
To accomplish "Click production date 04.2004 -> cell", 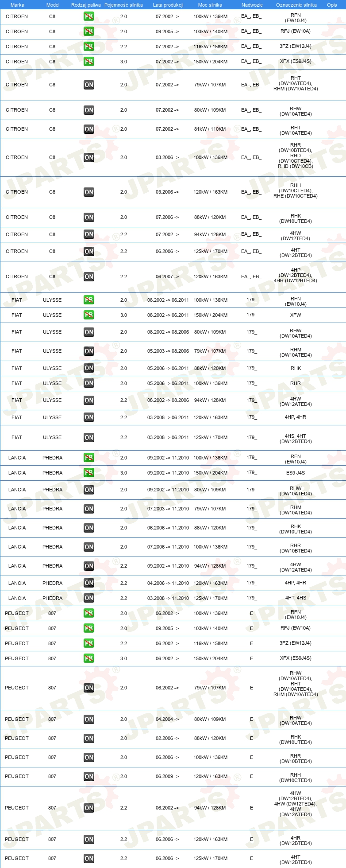I will (167, 719).
